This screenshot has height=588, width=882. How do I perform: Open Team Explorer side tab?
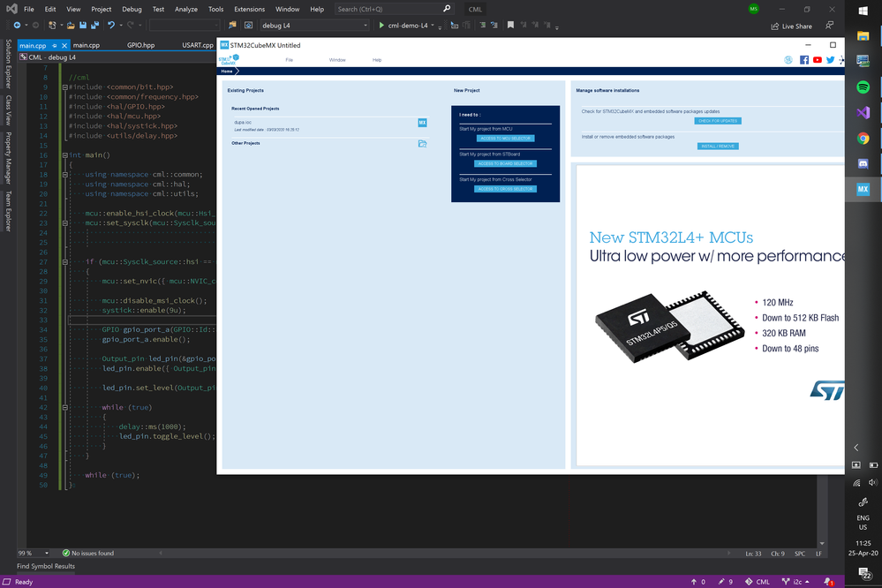(x=9, y=211)
